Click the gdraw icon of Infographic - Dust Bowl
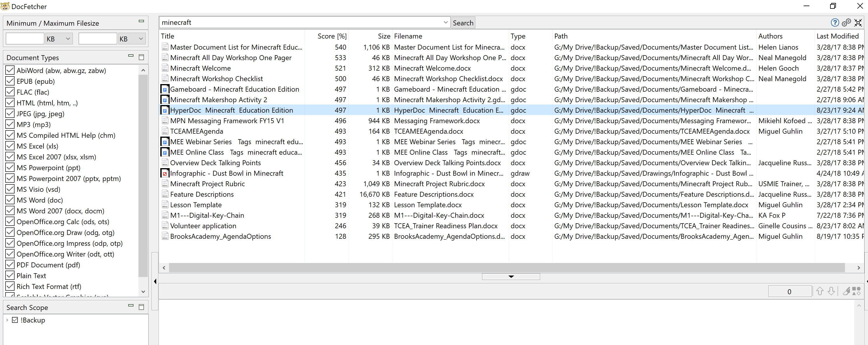The width and height of the screenshot is (868, 345). click(165, 173)
